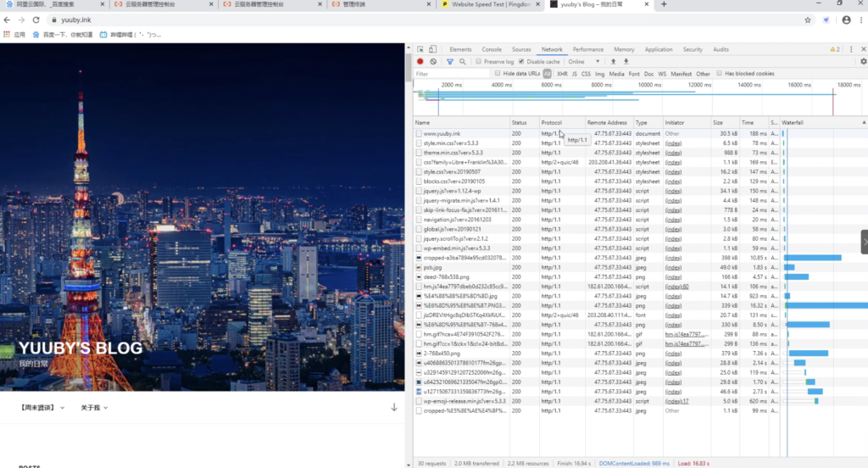Open the Performance tab

point(588,49)
